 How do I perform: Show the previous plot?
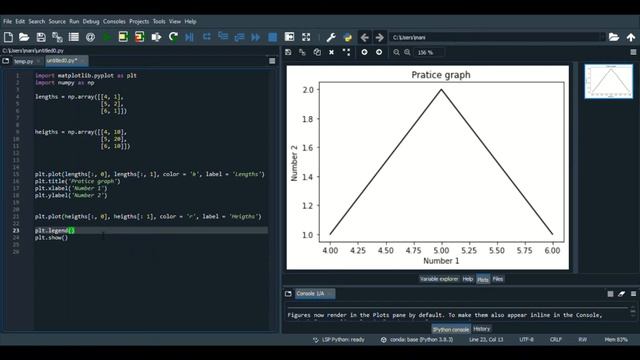(364, 52)
